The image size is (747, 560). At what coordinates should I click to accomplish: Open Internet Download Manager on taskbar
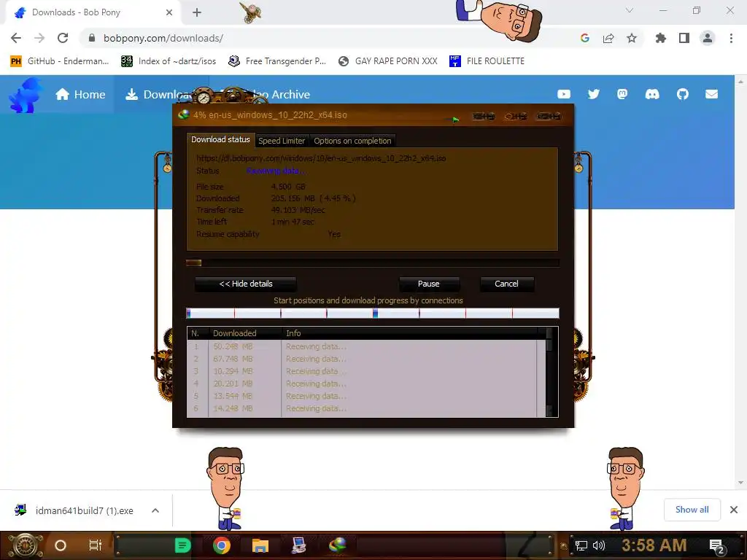[338, 545]
